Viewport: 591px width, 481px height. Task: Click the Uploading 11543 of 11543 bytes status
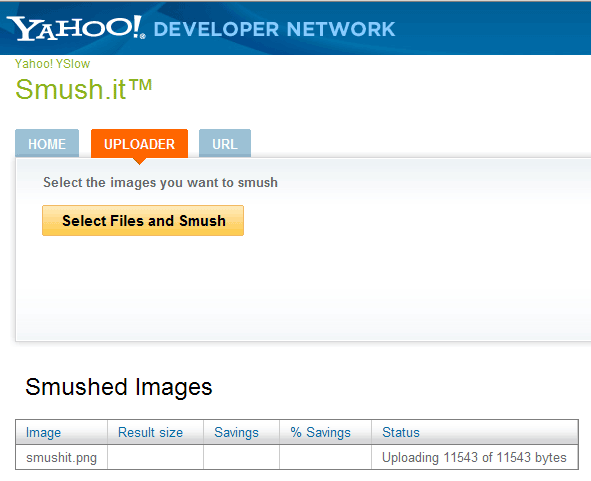click(474, 457)
